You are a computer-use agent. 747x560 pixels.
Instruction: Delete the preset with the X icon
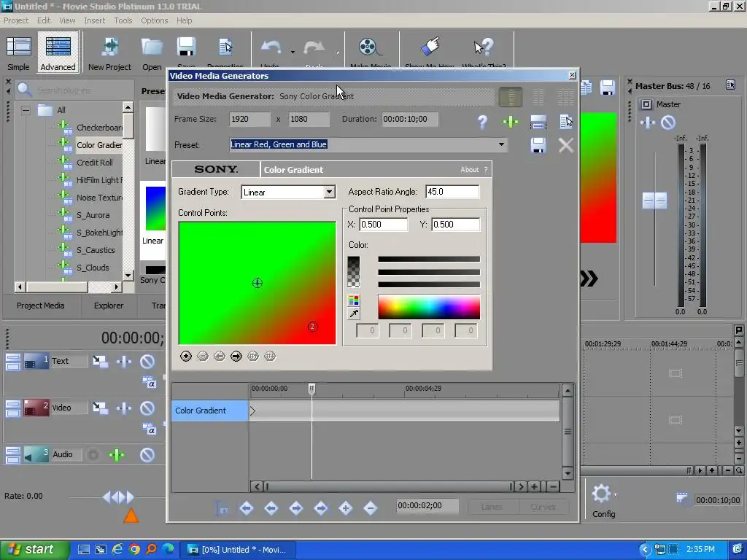coord(565,145)
